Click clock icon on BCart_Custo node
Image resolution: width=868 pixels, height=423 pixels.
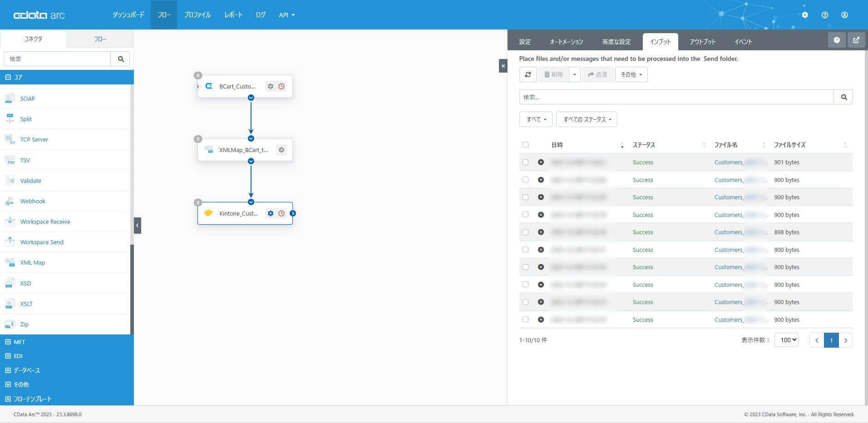[281, 86]
